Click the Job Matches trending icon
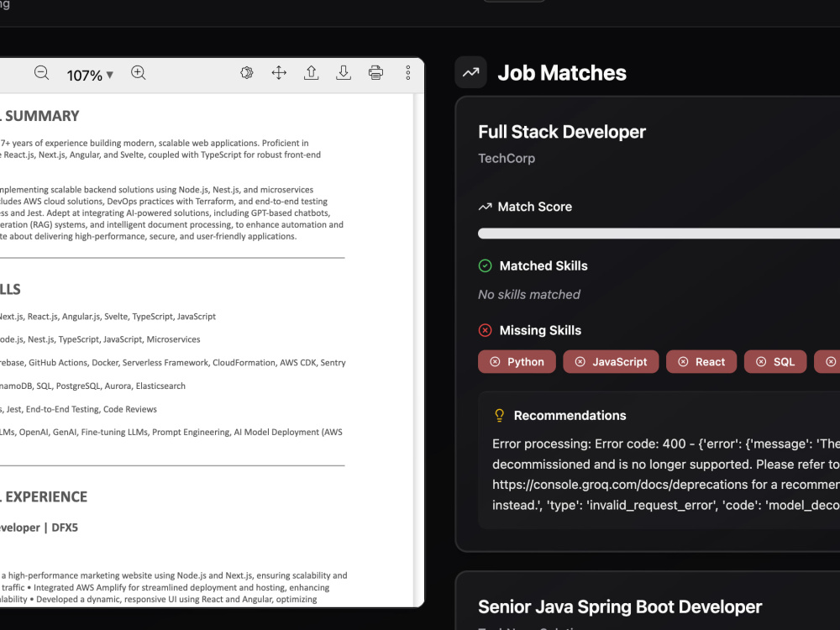 [471, 72]
